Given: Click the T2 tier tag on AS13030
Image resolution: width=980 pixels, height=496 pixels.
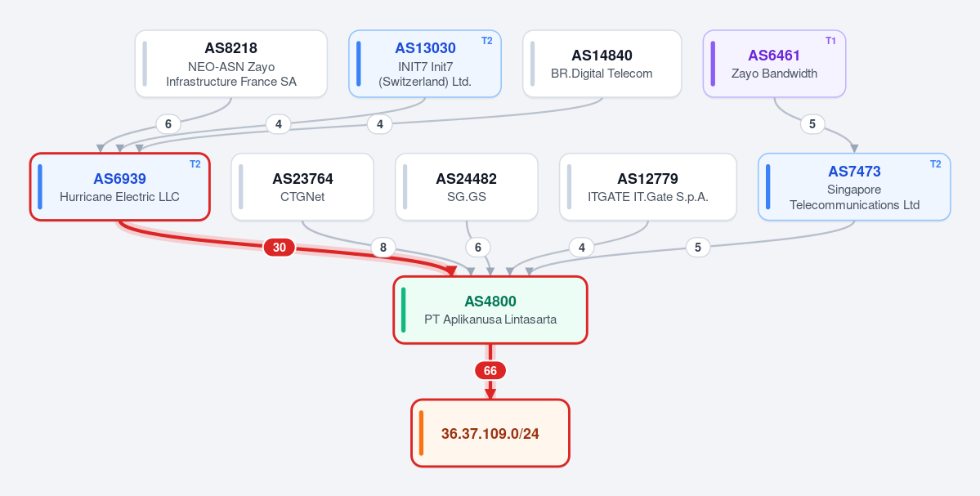Looking at the screenshot, I should pos(487,41).
